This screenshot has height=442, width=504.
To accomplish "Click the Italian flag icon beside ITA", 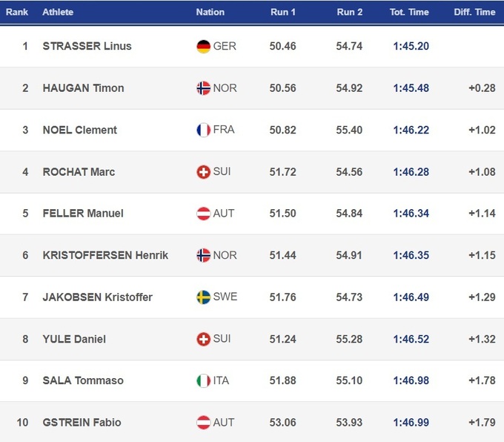I will (203, 380).
